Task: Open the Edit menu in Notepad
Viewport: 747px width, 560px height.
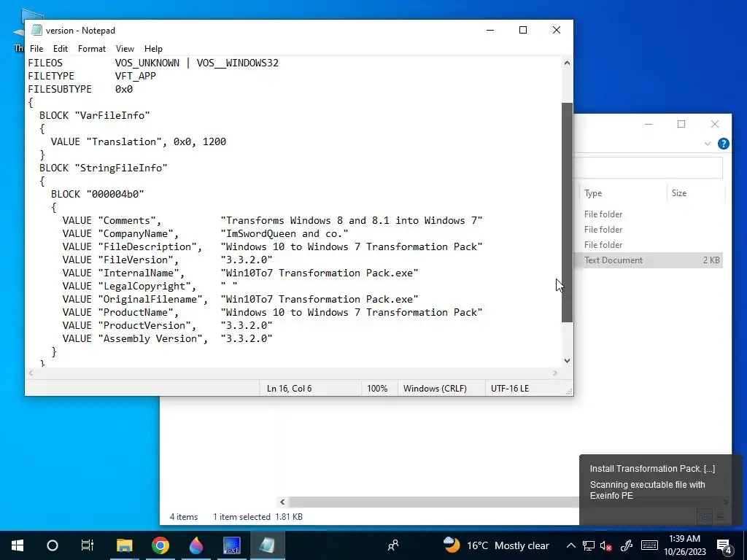Action: (x=60, y=49)
